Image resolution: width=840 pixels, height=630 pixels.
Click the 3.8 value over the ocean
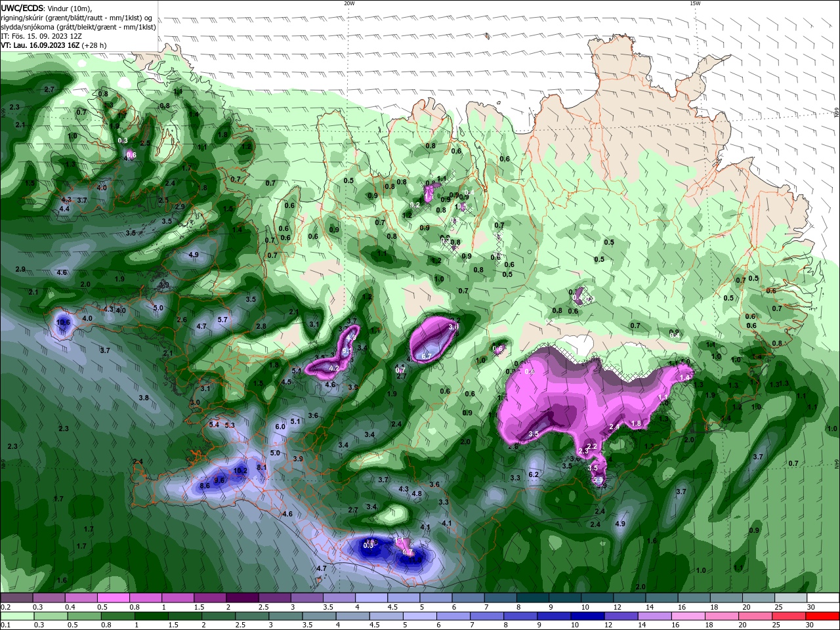[144, 398]
